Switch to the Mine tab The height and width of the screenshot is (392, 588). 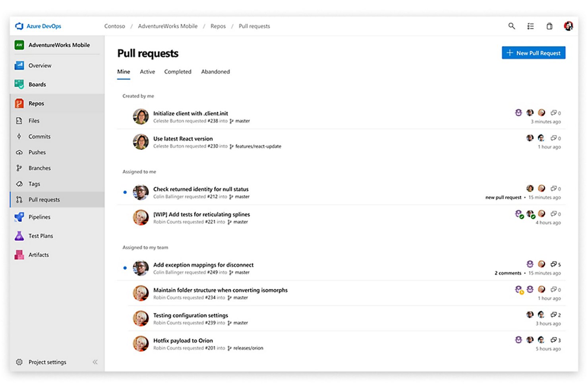[x=124, y=72]
